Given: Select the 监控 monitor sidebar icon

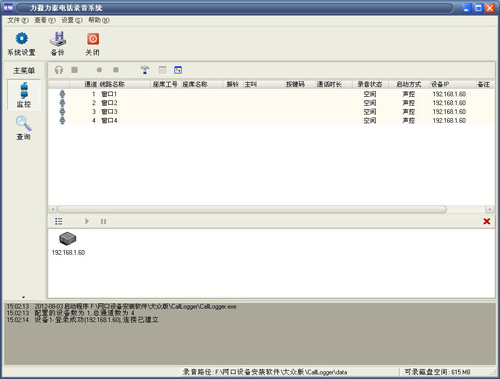Looking at the screenshot, I should [24, 90].
